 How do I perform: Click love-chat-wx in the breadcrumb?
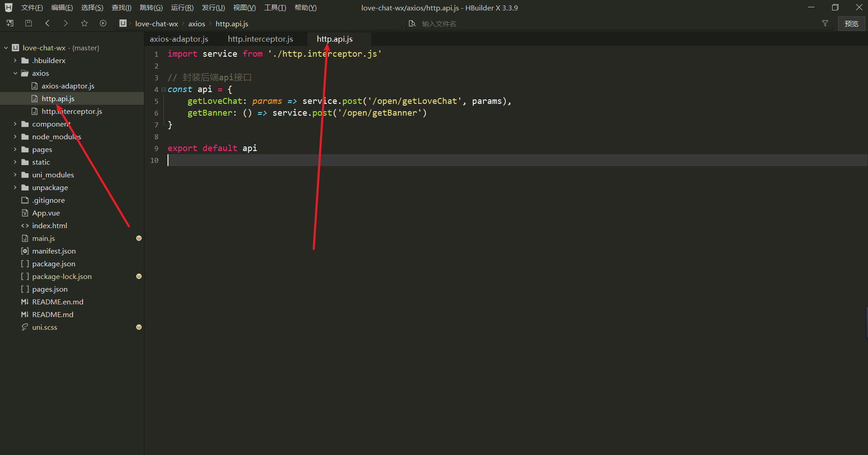(157, 24)
